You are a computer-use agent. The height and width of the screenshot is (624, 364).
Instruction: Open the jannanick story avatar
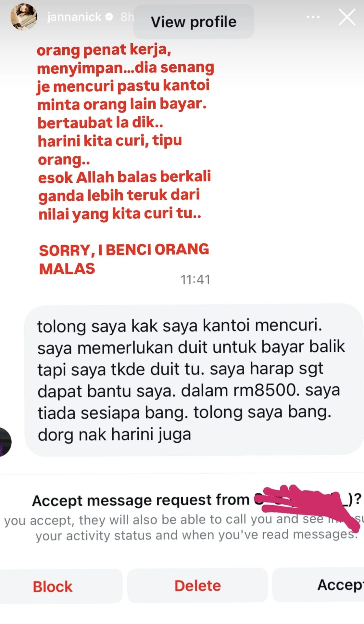[24, 17]
